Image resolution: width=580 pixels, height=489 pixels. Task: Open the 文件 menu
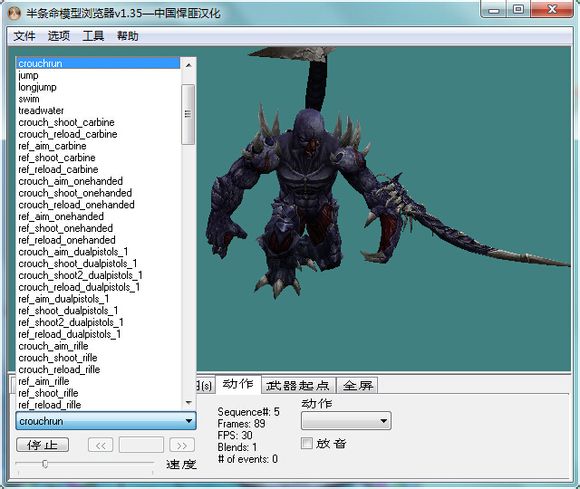click(24, 36)
